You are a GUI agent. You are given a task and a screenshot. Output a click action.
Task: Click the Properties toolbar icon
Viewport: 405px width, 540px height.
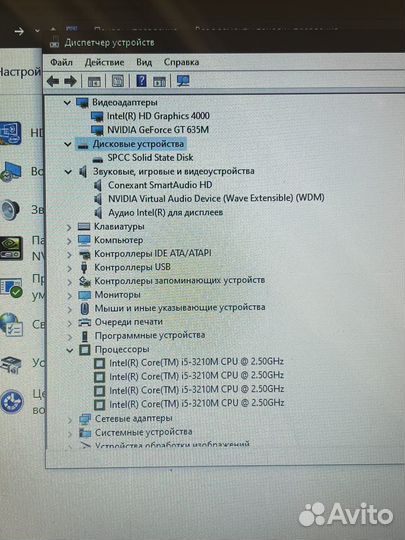[x=118, y=81]
